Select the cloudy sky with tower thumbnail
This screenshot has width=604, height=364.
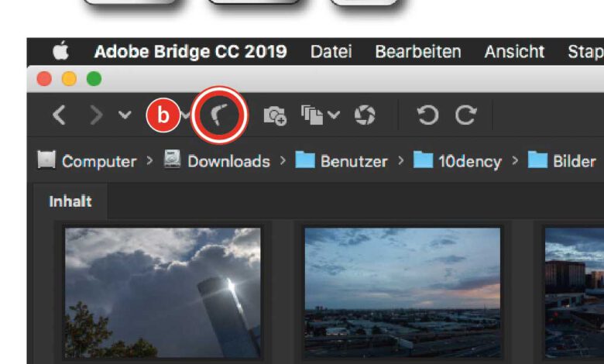(x=163, y=293)
